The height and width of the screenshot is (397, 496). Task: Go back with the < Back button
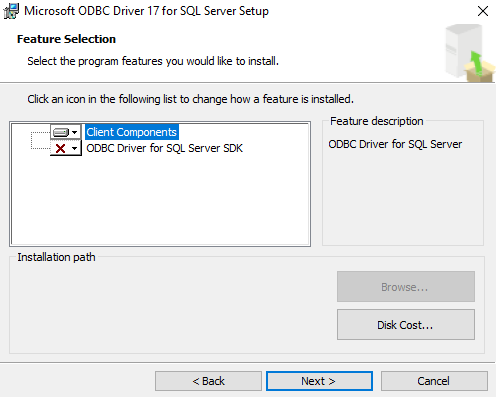208,381
